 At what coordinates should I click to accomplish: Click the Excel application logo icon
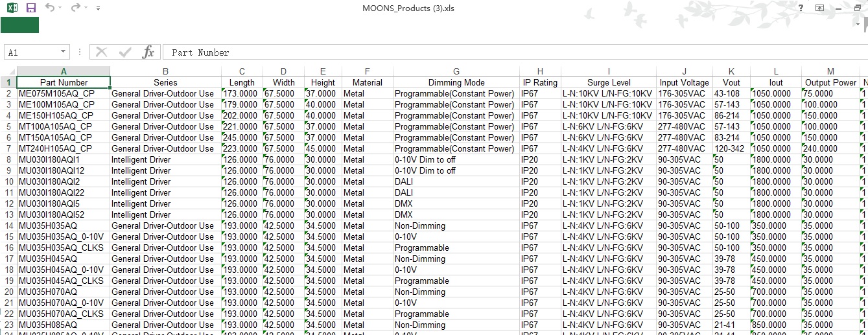point(11,8)
